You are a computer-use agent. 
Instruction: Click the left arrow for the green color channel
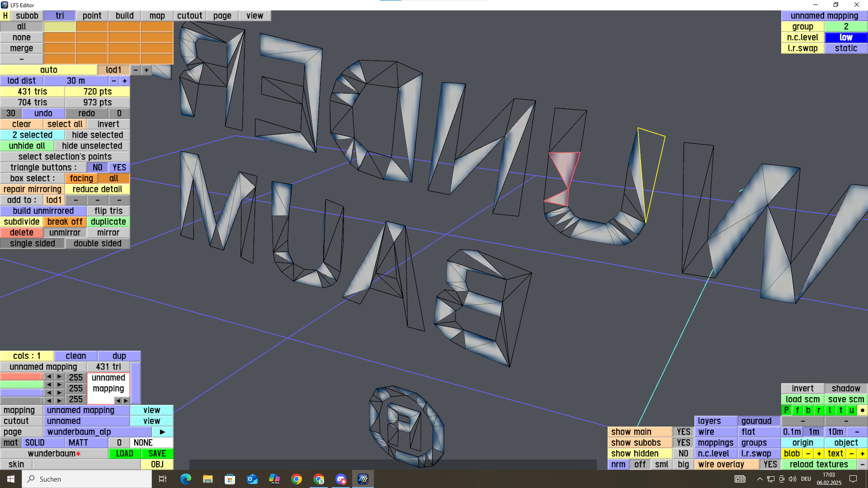[x=49, y=385]
